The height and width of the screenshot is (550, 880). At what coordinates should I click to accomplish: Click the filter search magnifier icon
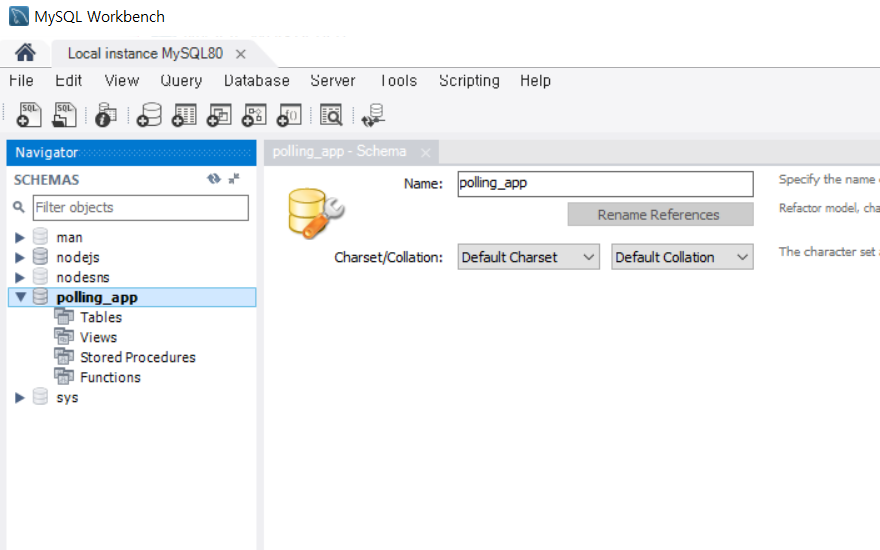pos(19,207)
